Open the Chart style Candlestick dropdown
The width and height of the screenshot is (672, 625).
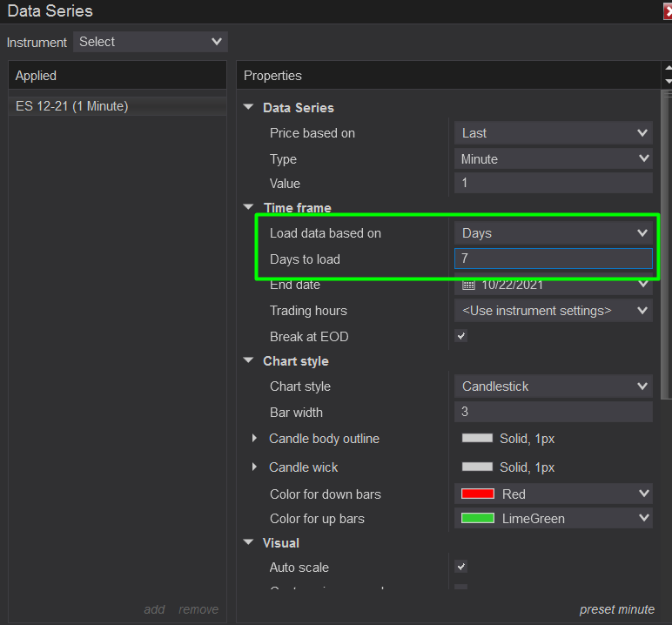pos(553,386)
